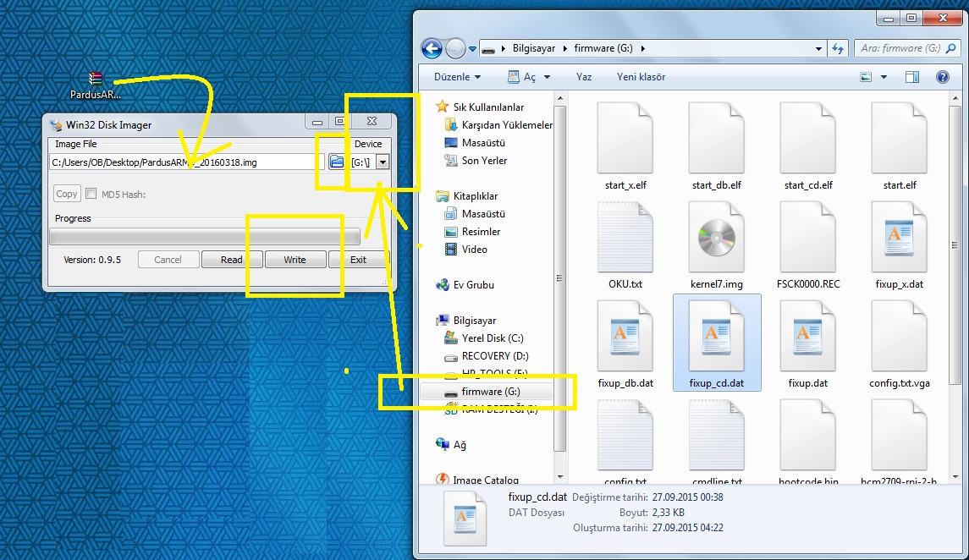
Task: Select Sık Kullanılanlar in navigation pane
Action: [481, 107]
